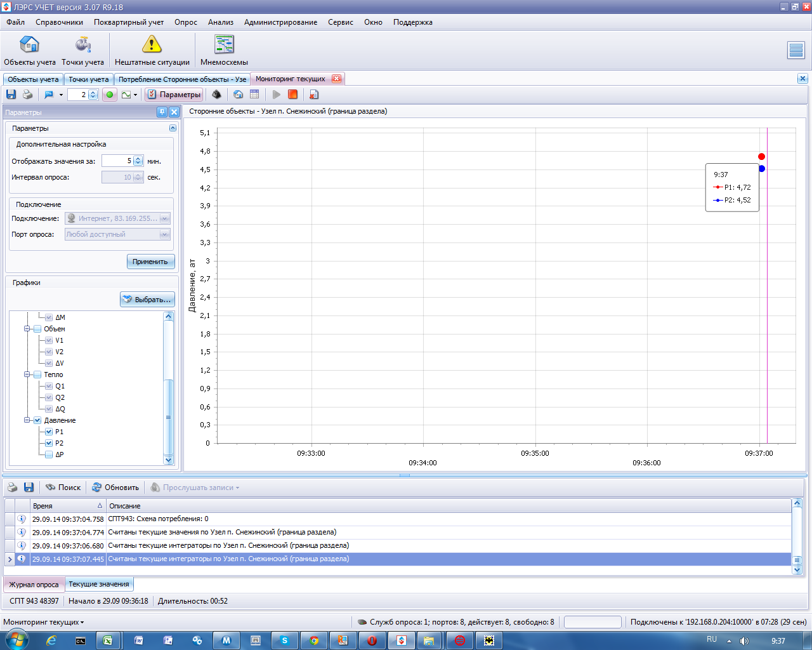This screenshot has height=650, width=812.
Task: Start polling with the grey play button
Action: pos(276,95)
